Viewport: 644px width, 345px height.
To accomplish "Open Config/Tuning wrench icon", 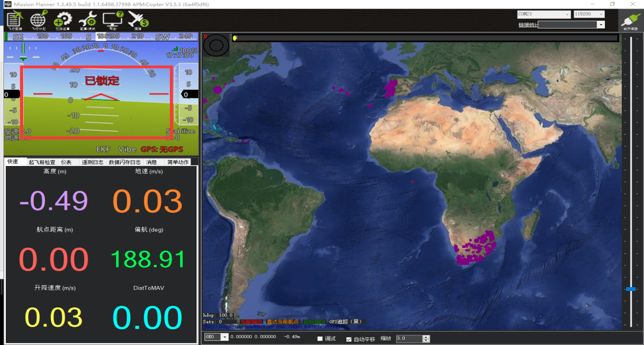I will pyautogui.click(x=87, y=21).
